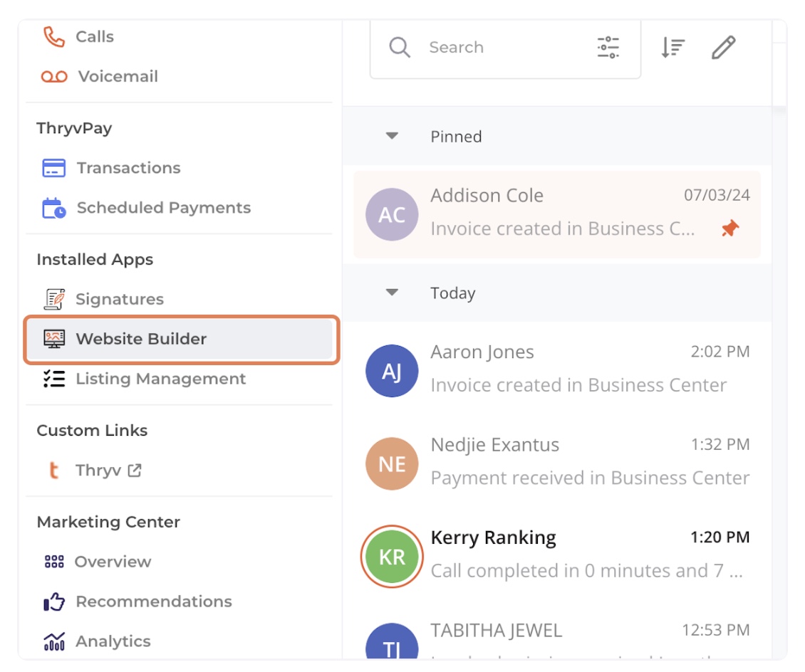Screen dimensions: 805x672
Task: Click the Overview grid icon
Action: (54, 561)
